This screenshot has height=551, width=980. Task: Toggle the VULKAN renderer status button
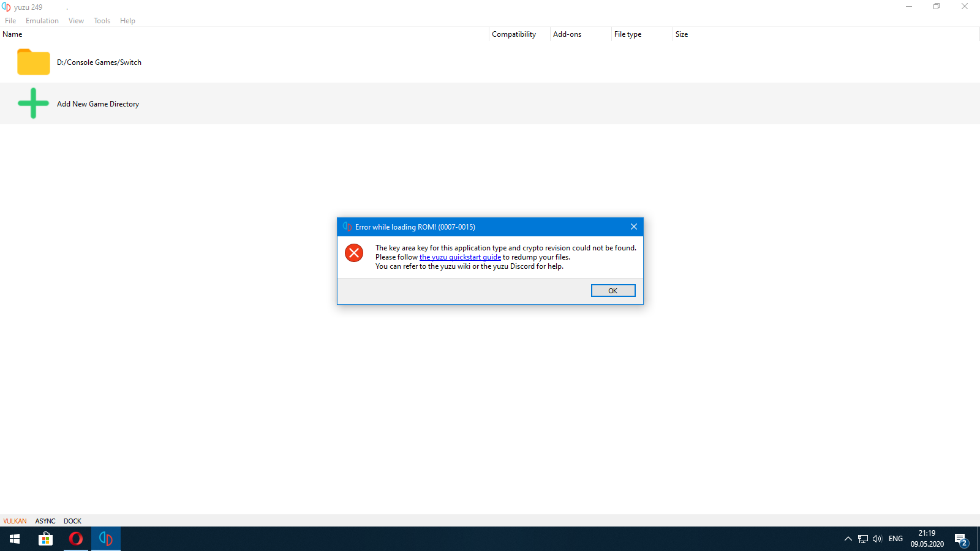[15, 521]
